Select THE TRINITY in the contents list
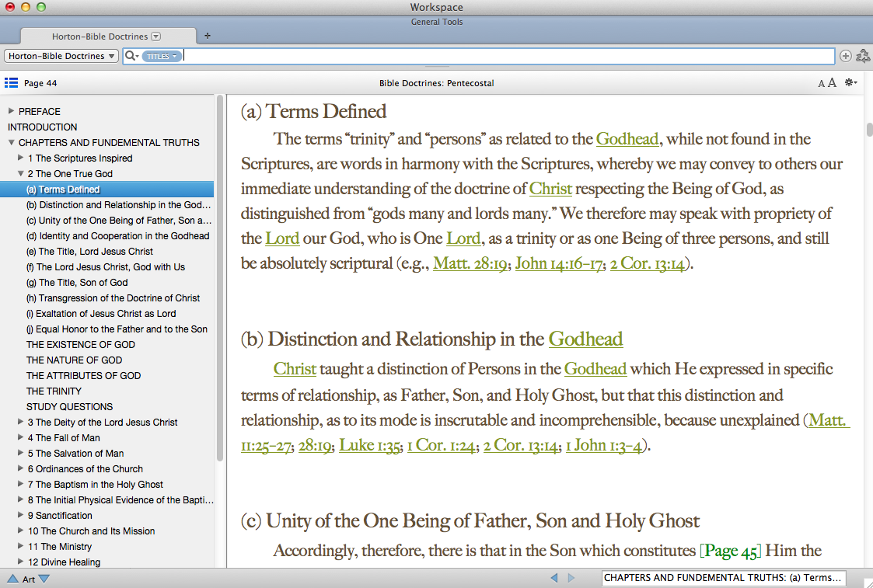This screenshot has height=588, width=873. click(x=54, y=391)
